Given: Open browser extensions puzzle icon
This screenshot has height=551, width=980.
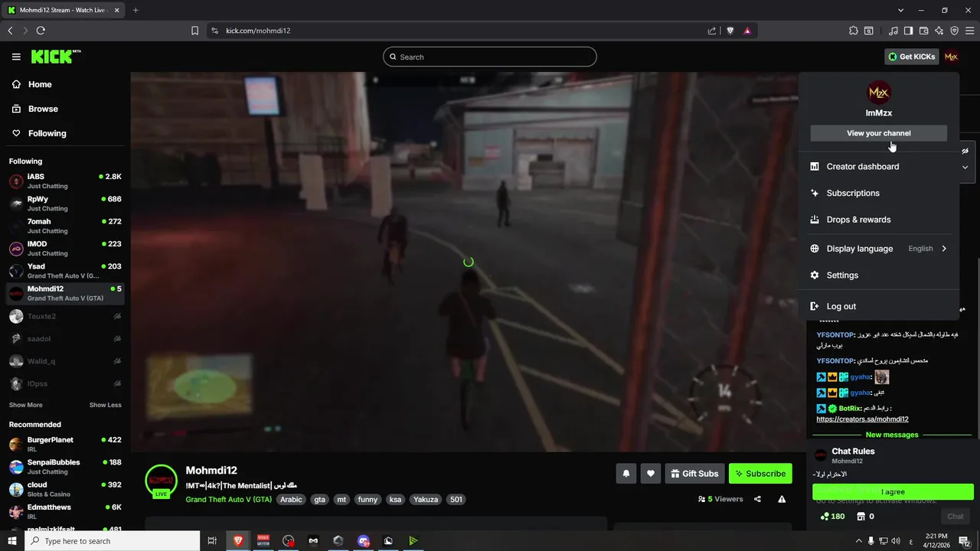Looking at the screenshot, I should pos(853,31).
